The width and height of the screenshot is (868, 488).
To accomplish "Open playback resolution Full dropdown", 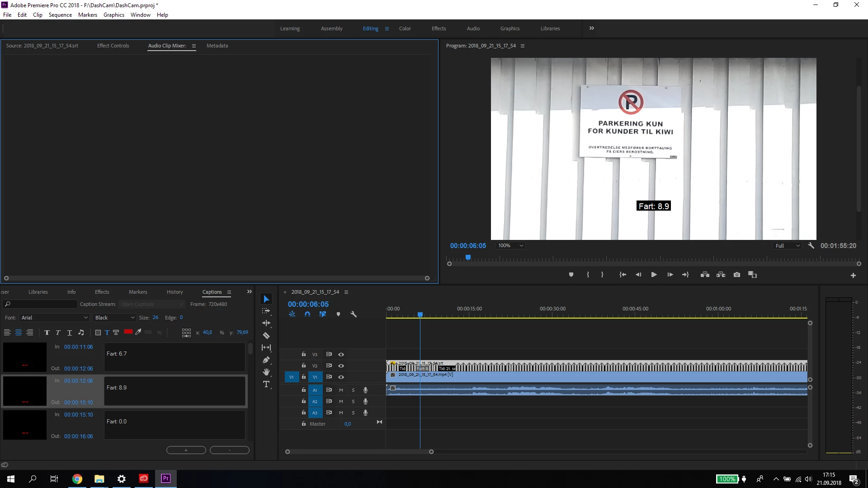I will tap(788, 246).
